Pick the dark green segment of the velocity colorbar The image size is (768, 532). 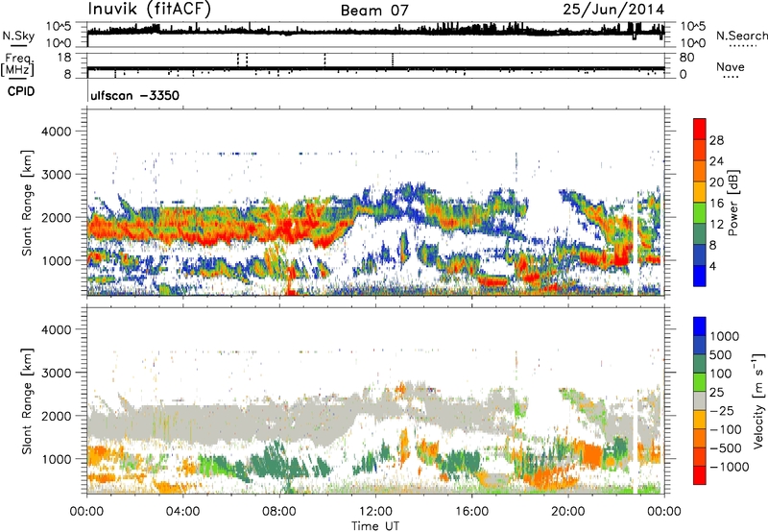point(700,364)
